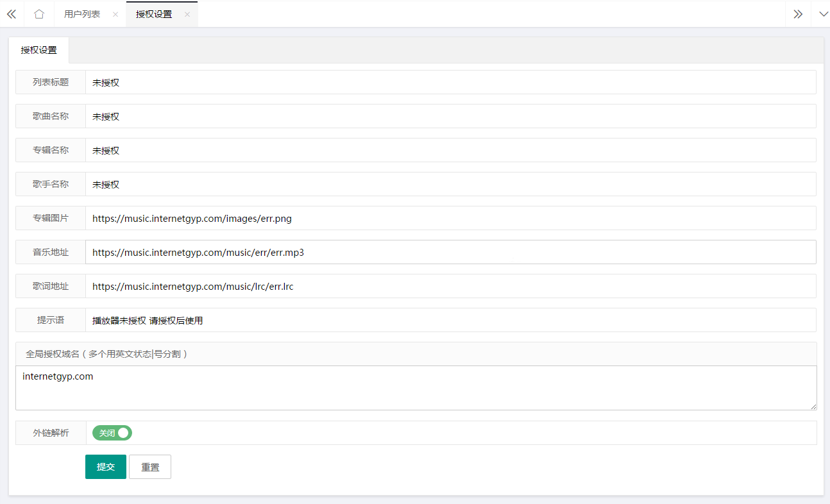This screenshot has width=830, height=504.
Task: Click the 音乐地址 URL input
Action: coord(450,252)
